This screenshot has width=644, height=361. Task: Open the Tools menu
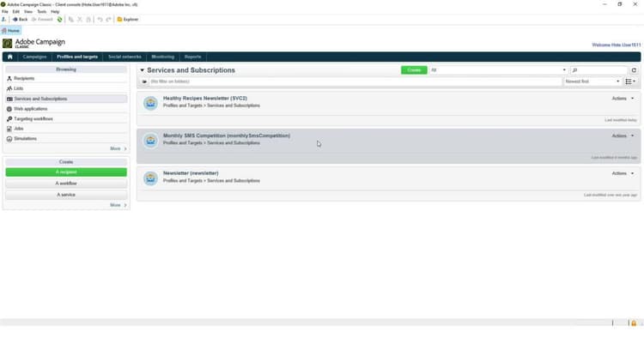pos(41,11)
